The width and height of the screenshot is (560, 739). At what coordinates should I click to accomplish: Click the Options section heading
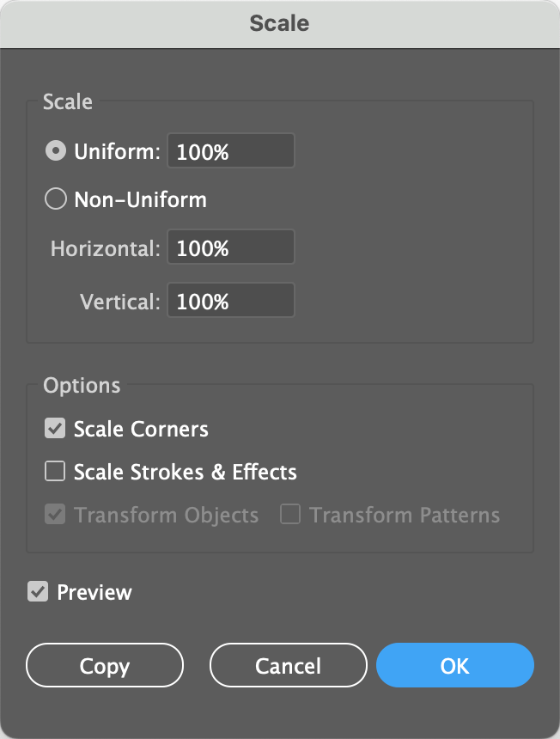click(82, 385)
